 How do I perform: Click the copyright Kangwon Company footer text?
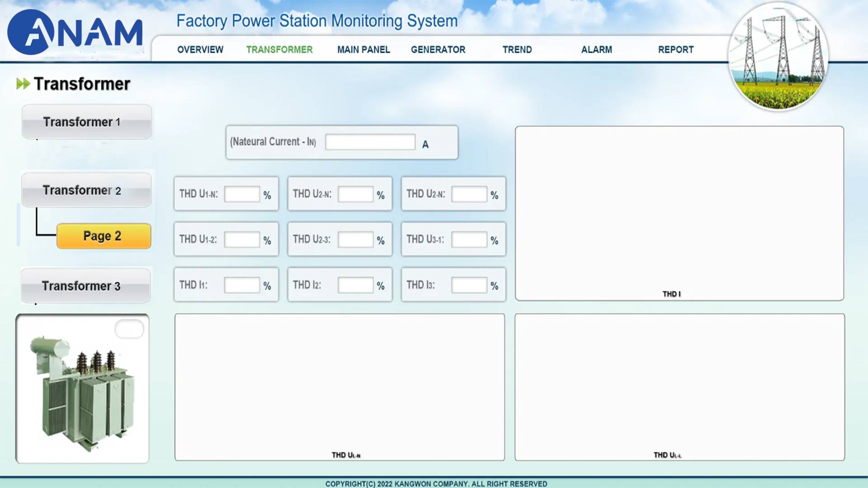436,483
